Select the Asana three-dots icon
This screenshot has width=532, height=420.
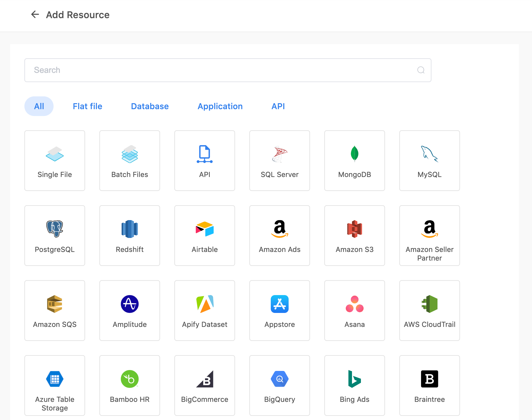pos(355,304)
